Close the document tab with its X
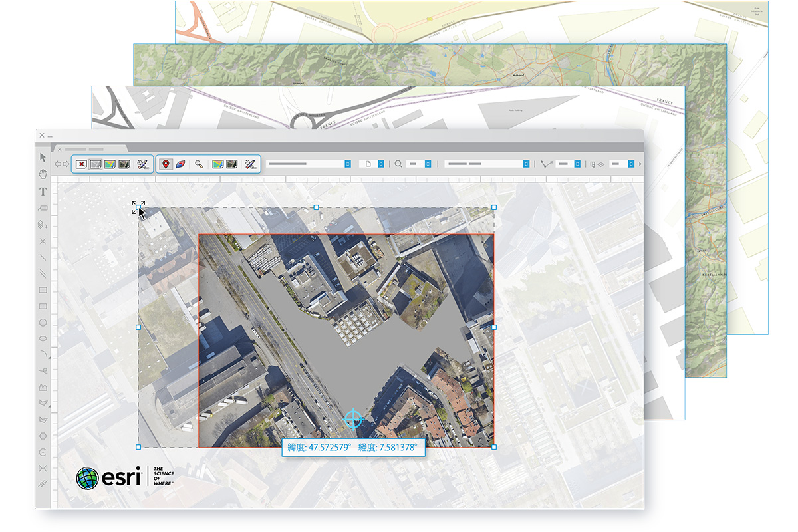Image resolution: width=798 pixels, height=532 pixels. 59,149
